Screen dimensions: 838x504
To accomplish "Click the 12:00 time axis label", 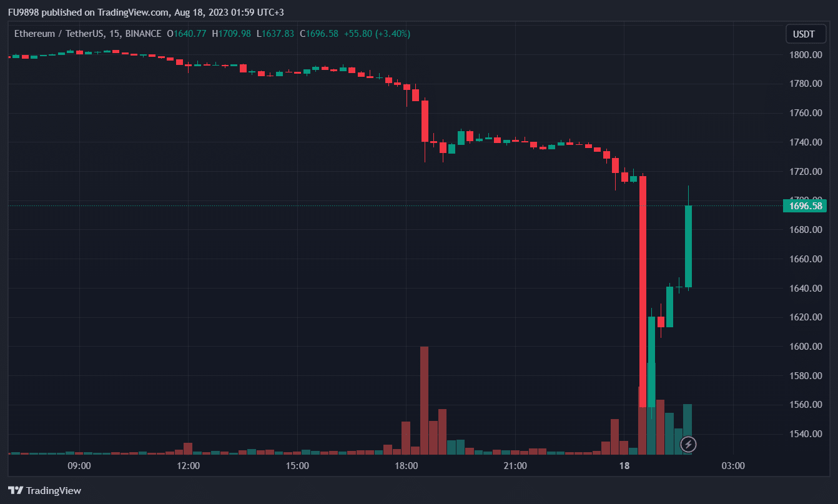I will coord(188,466).
